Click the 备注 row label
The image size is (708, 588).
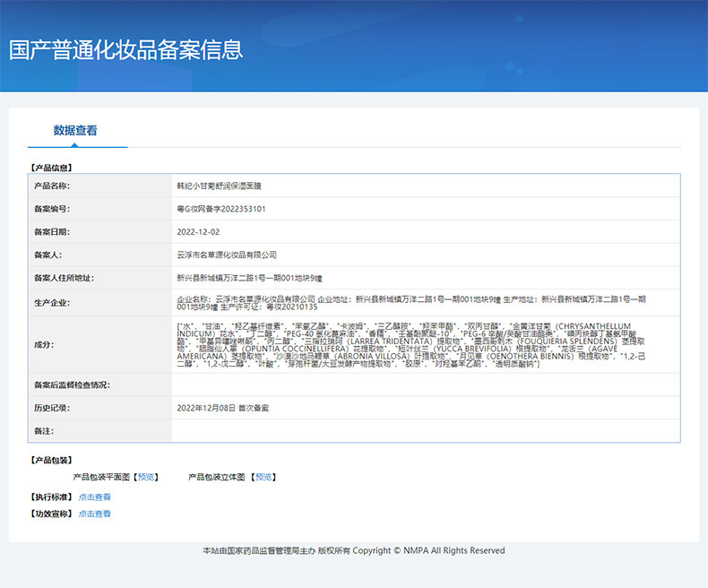[x=44, y=431]
